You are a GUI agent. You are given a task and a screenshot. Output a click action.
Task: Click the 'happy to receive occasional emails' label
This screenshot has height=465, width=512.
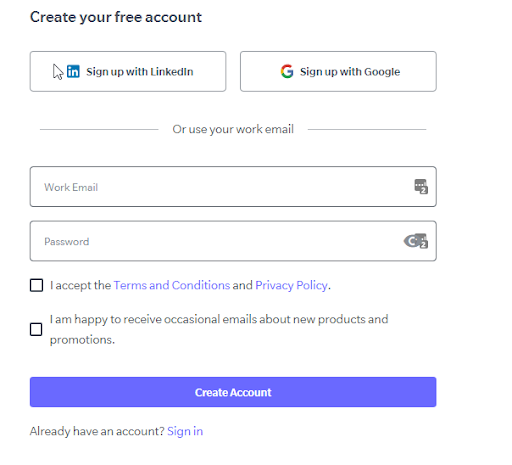pyautogui.click(x=219, y=329)
